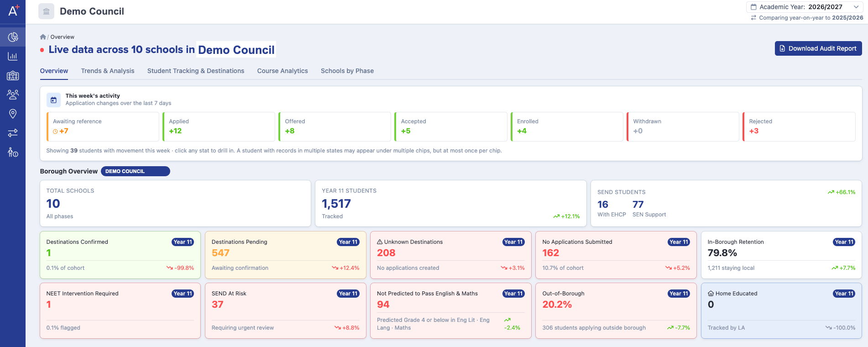Open the SEND At Risk card
Screen dimensions: 868x347
(286, 310)
